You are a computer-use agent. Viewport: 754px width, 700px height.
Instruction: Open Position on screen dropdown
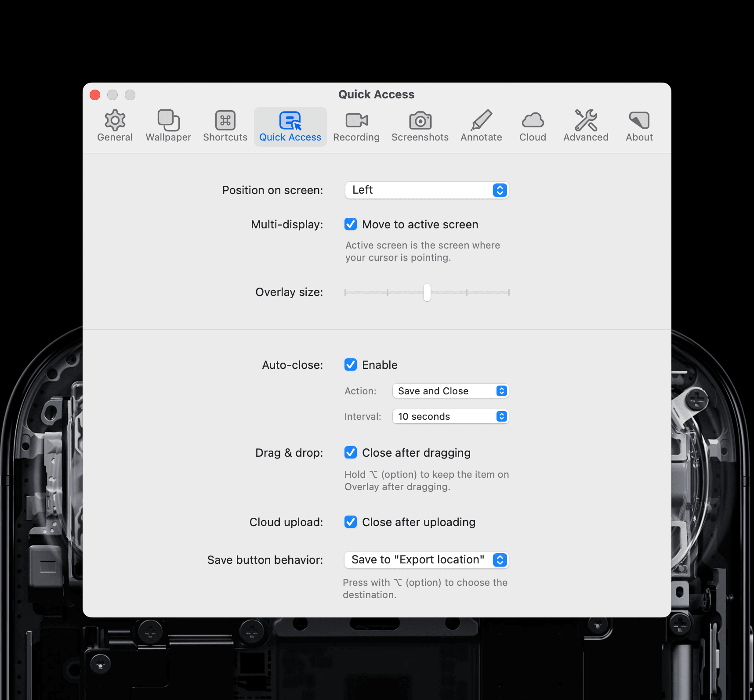click(x=427, y=190)
